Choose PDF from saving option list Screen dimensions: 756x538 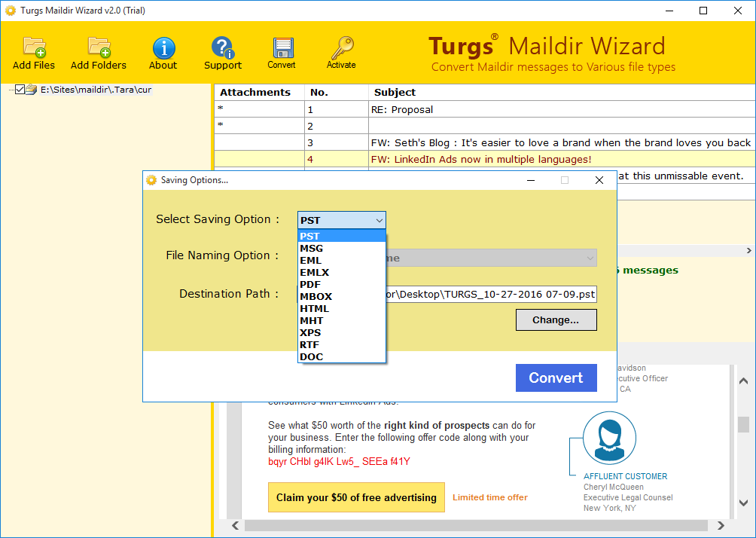pos(341,284)
